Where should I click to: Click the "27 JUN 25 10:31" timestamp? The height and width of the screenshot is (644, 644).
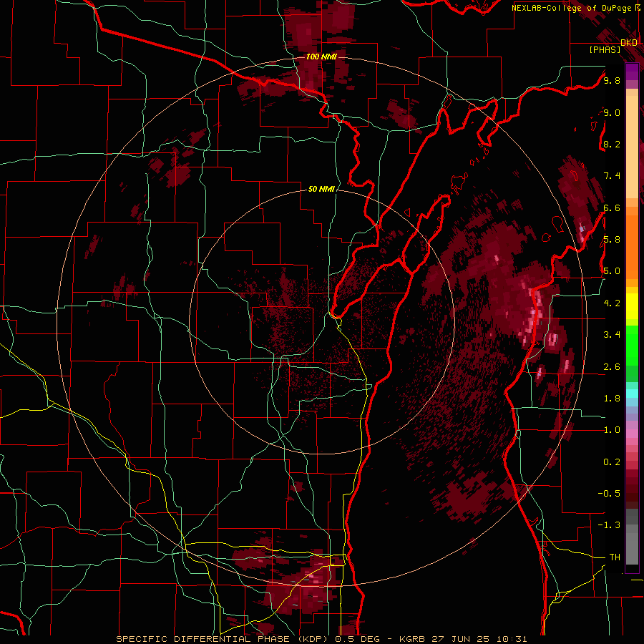pyautogui.click(x=479, y=639)
